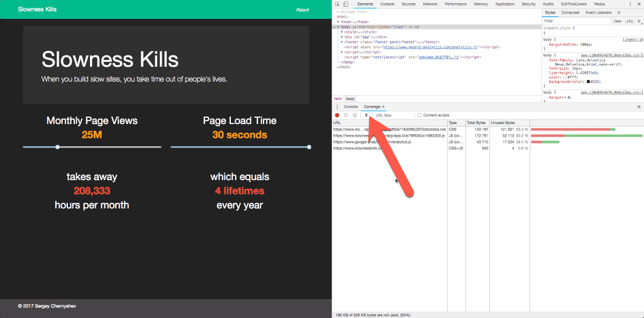Expand the footer panel-footer node
Screen dimensions: 644x318
(x=342, y=42)
